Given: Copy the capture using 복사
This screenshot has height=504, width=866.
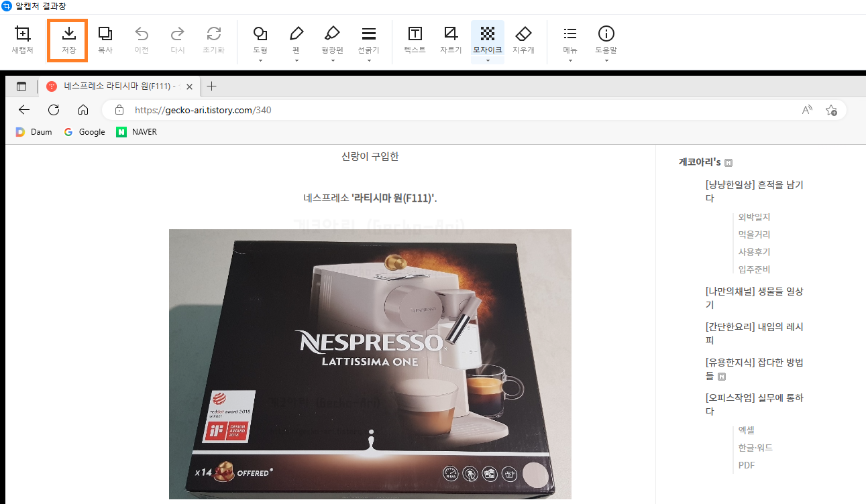Looking at the screenshot, I should click(105, 40).
